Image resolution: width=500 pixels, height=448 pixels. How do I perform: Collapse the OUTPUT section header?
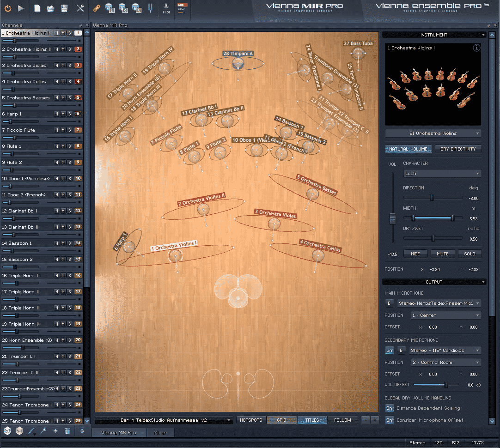[x=433, y=282]
